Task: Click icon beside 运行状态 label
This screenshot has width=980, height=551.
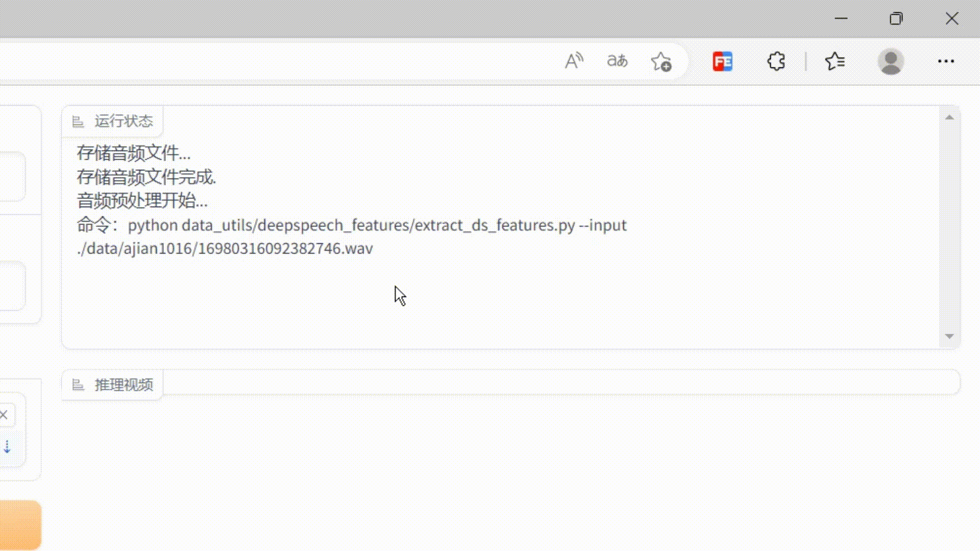Action: [x=78, y=121]
